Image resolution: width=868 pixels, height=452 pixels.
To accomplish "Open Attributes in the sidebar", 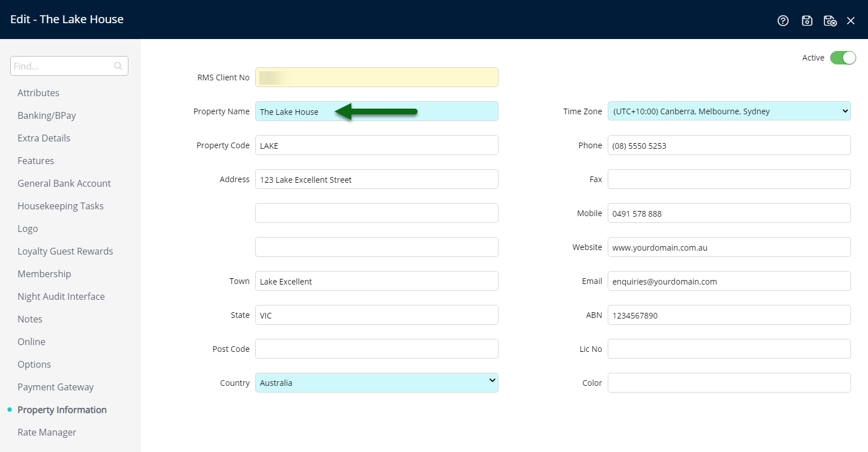I will tap(38, 93).
